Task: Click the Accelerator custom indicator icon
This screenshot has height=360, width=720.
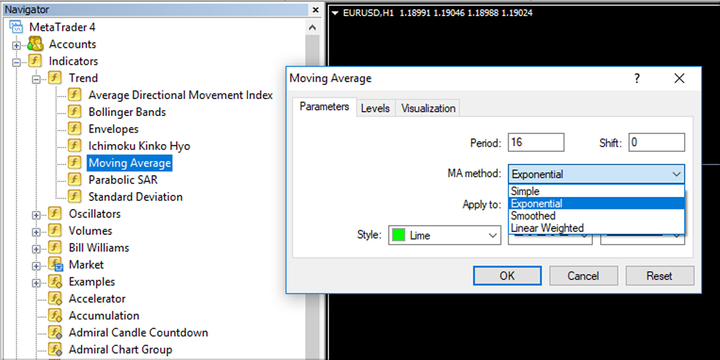Action: pos(55,299)
